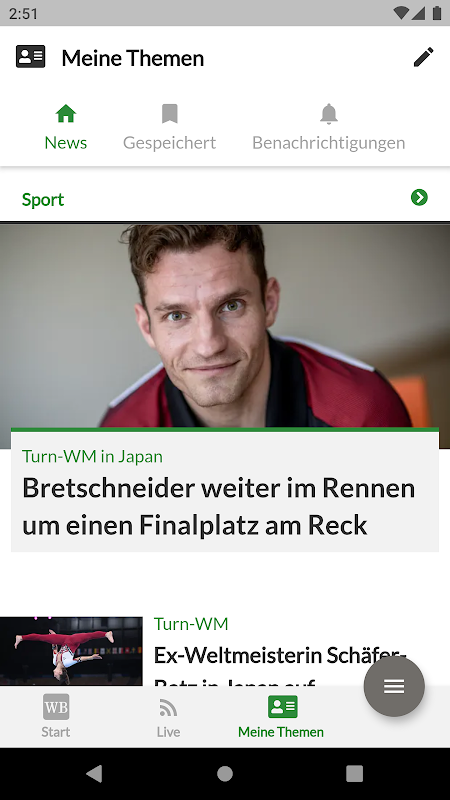450x800 pixels.
Task: Tap the bell Benachrichtigungen icon
Action: [329, 113]
